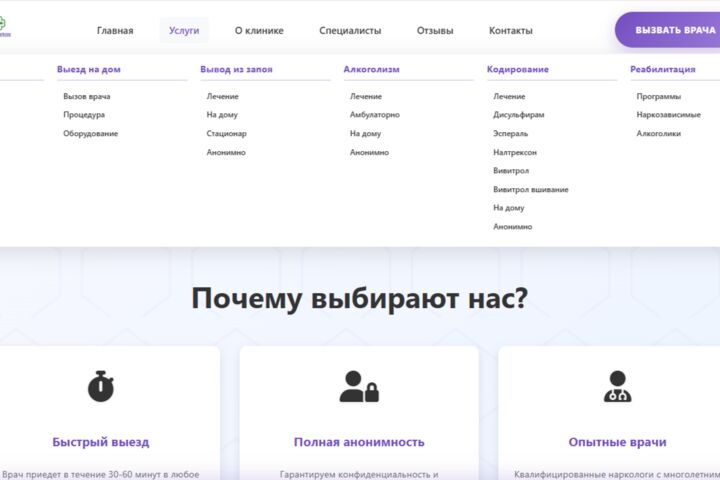Screen dimensions: 720x480
Task: Select Вызов врача link
Action: [87, 96]
